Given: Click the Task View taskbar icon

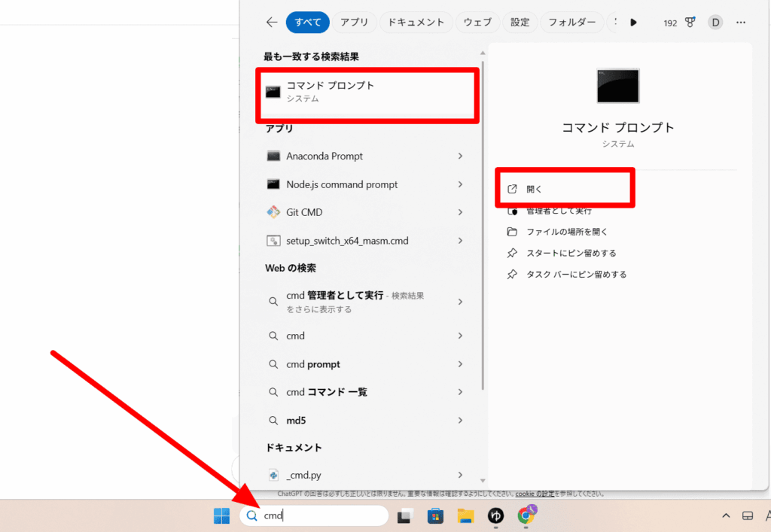Looking at the screenshot, I should click(405, 515).
